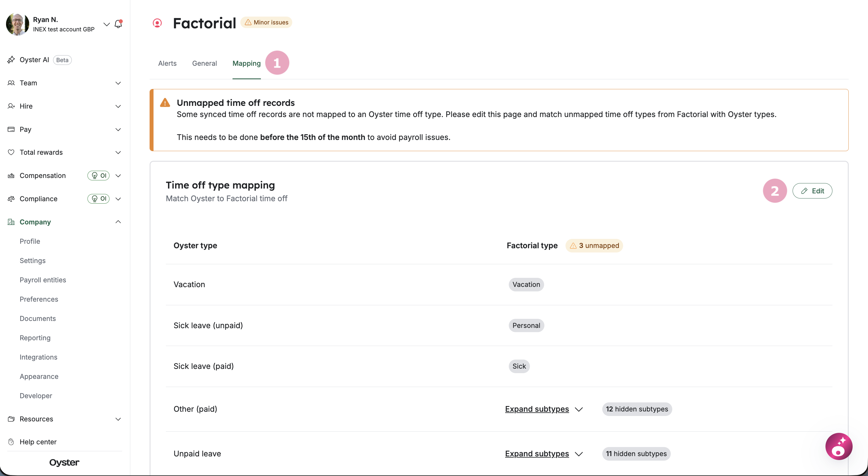This screenshot has height=476, width=868.
Task: Switch to the General tab
Action: point(204,63)
